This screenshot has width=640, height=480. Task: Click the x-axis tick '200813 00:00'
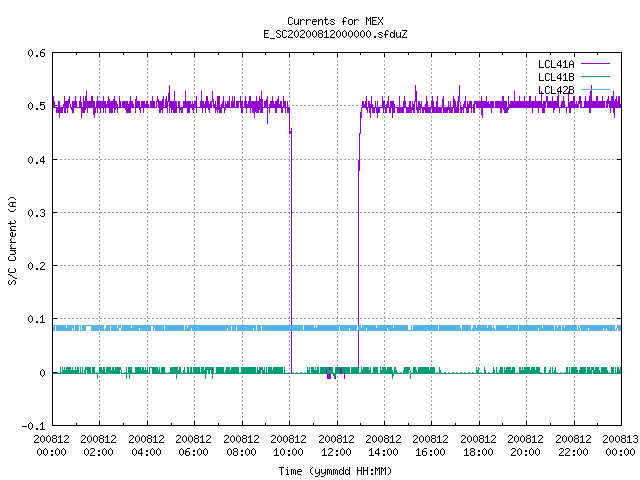[620, 445]
